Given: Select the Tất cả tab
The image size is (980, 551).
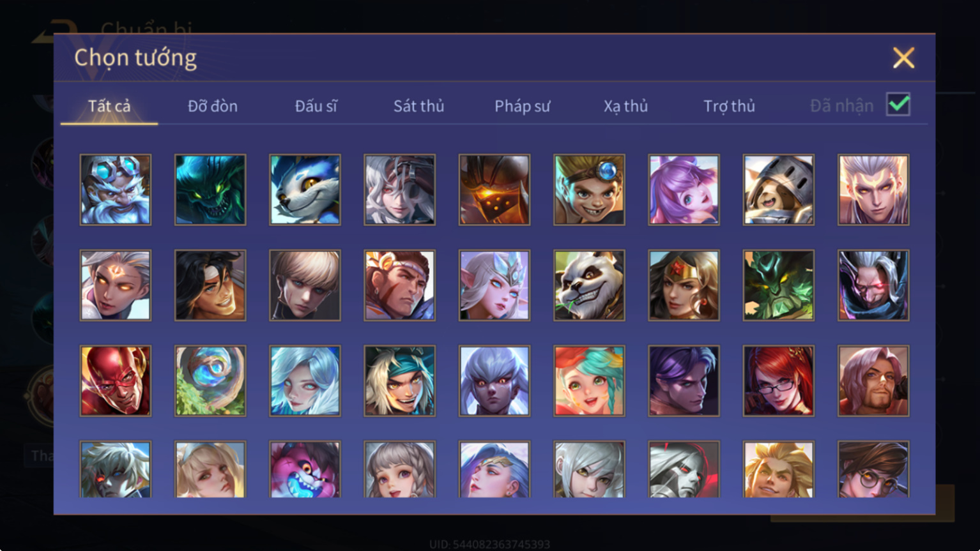Looking at the screenshot, I should 109,106.
